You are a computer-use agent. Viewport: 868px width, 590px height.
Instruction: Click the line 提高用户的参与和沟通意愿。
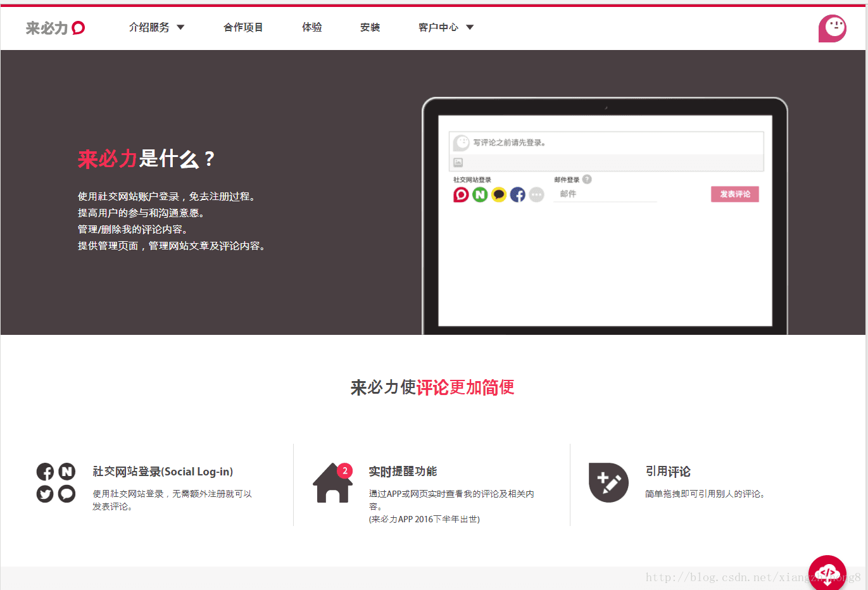coord(141,213)
